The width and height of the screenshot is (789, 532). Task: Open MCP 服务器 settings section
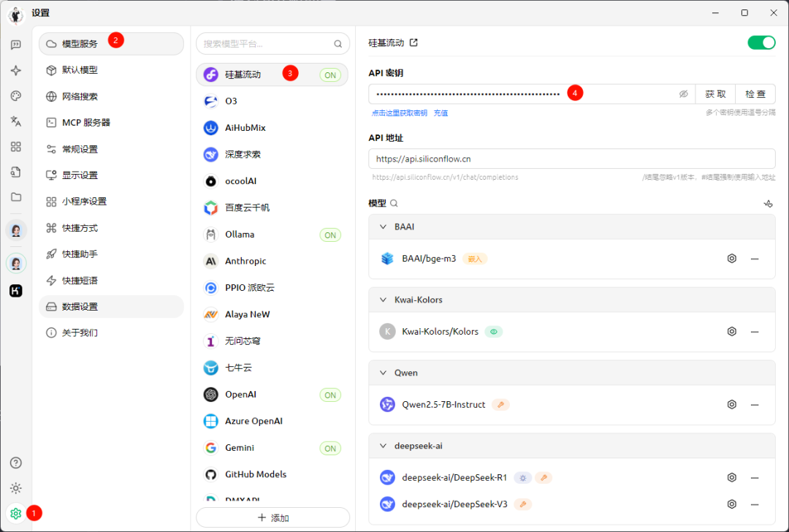pyautogui.click(x=111, y=123)
